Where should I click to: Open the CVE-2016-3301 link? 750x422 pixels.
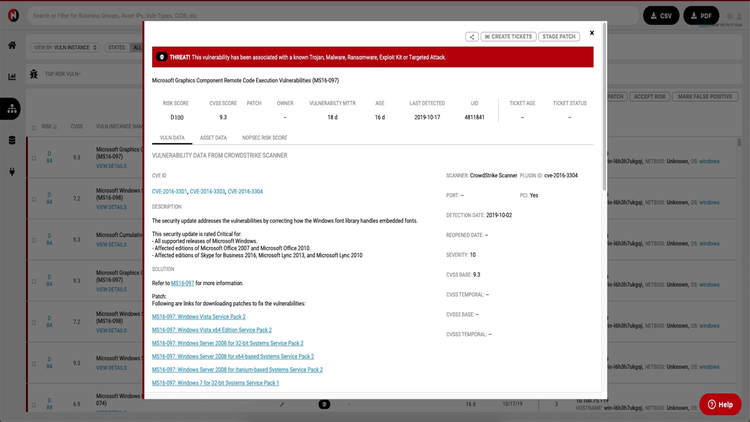[169, 191]
